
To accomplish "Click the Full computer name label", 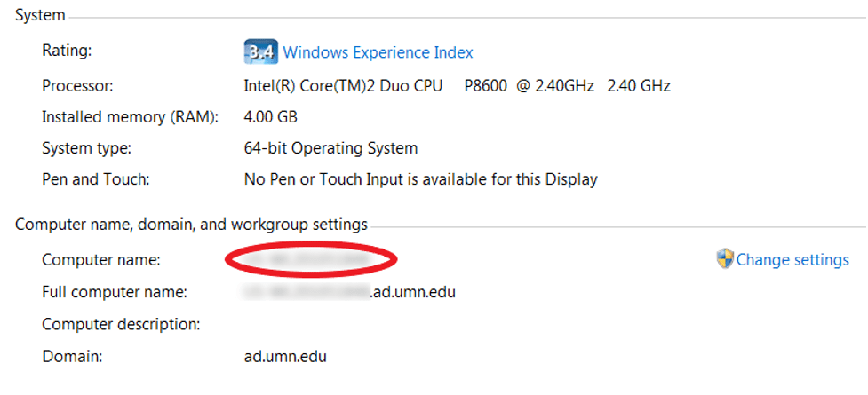I will 114,291.
